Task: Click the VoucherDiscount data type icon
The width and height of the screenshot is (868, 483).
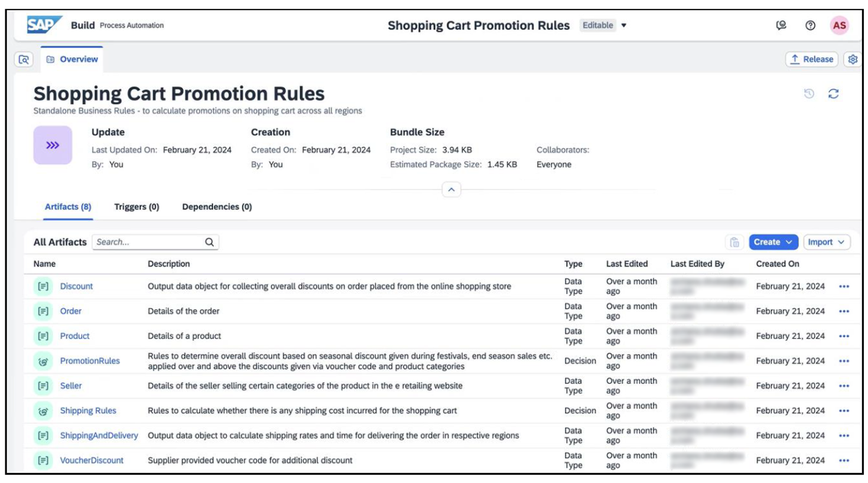Action: (43, 460)
